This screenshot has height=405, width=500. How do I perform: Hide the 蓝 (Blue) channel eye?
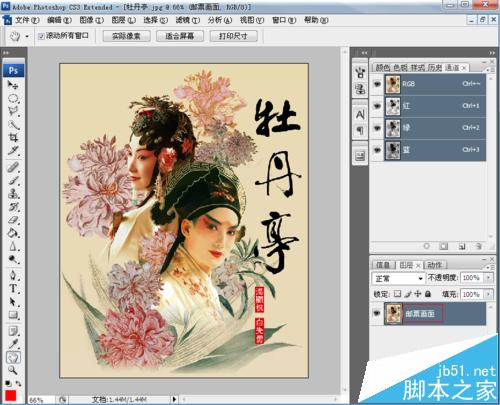coord(377,150)
